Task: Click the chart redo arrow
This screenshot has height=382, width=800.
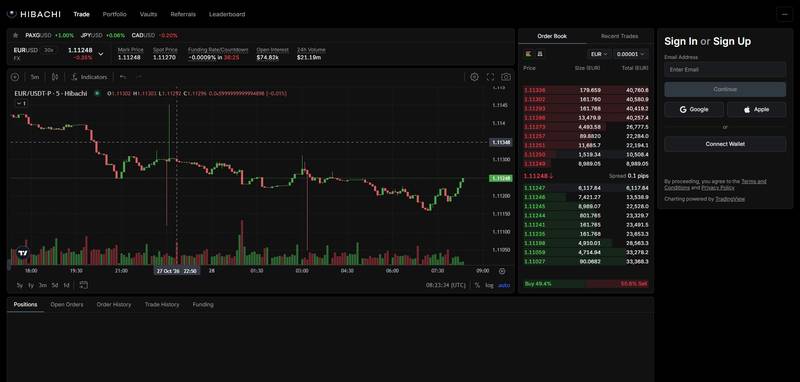Action: (138, 77)
